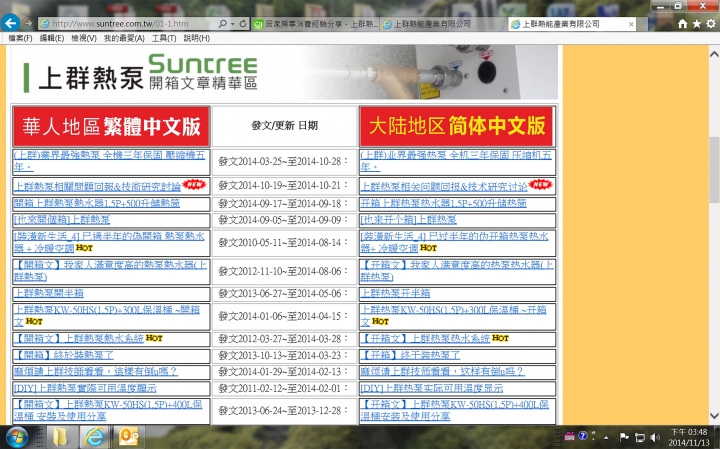The image size is (720, 449).
Task: Open the 檢視(V) menu
Action: click(x=84, y=38)
